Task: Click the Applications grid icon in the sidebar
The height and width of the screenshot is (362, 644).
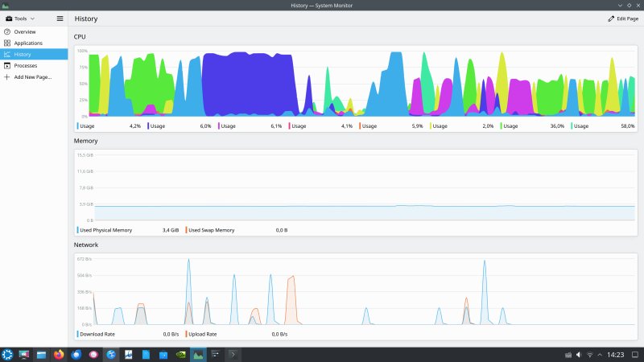Action: 7,43
